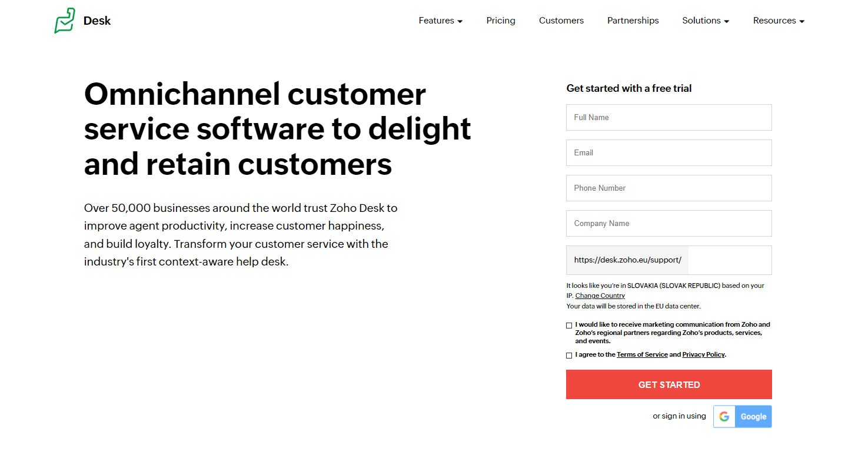
Task: Go to the Pricing page
Action: 501,21
